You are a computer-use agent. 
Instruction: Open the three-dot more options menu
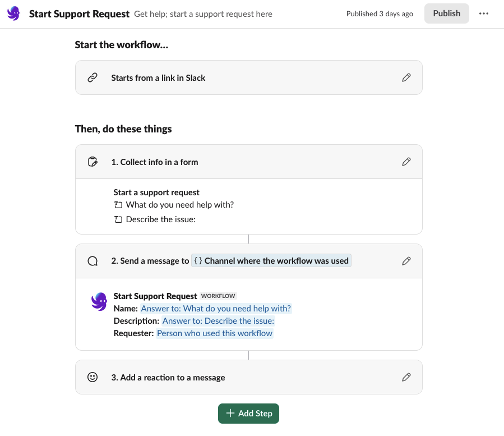click(484, 13)
